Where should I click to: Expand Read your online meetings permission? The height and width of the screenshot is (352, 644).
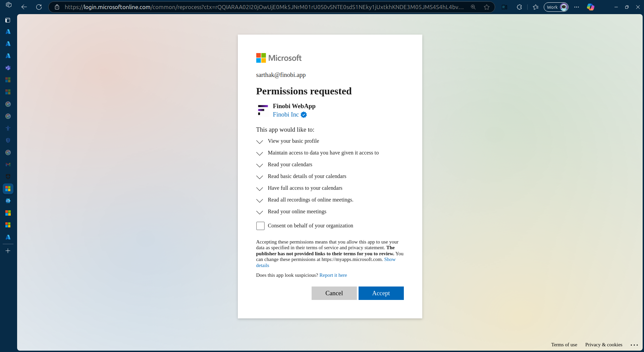(x=260, y=212)
